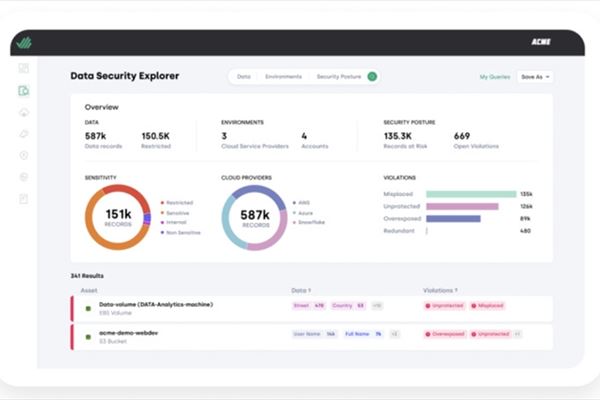Click the Street data tag
The image size is (600, 400).
point(308,305)
